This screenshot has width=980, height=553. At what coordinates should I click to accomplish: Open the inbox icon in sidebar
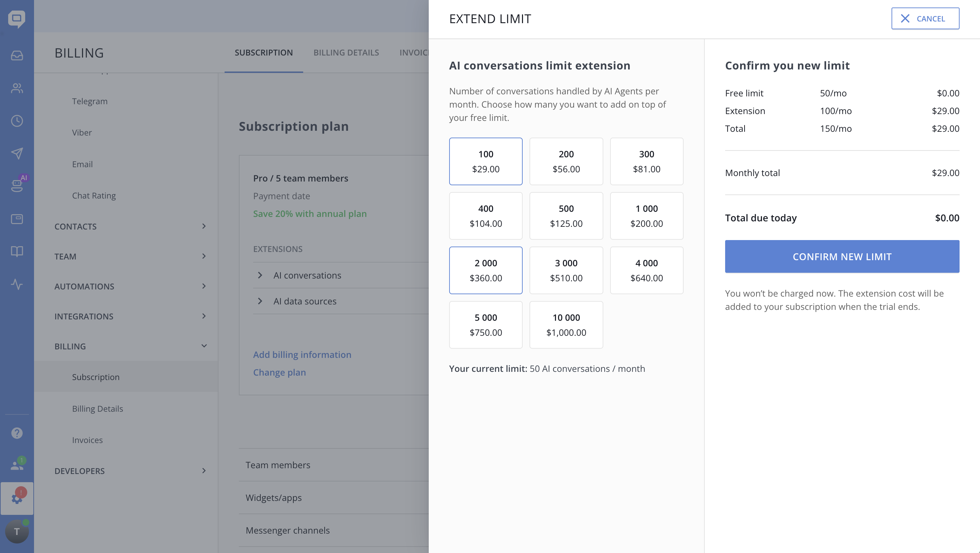tap(17, 56)
